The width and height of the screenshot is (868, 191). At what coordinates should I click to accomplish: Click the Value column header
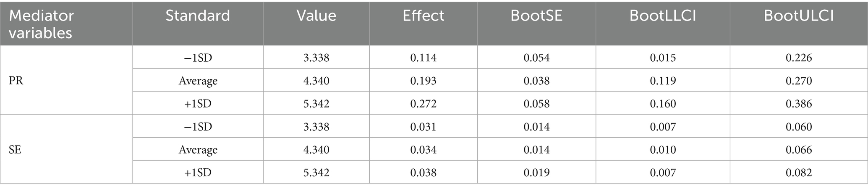coord(316,16)
